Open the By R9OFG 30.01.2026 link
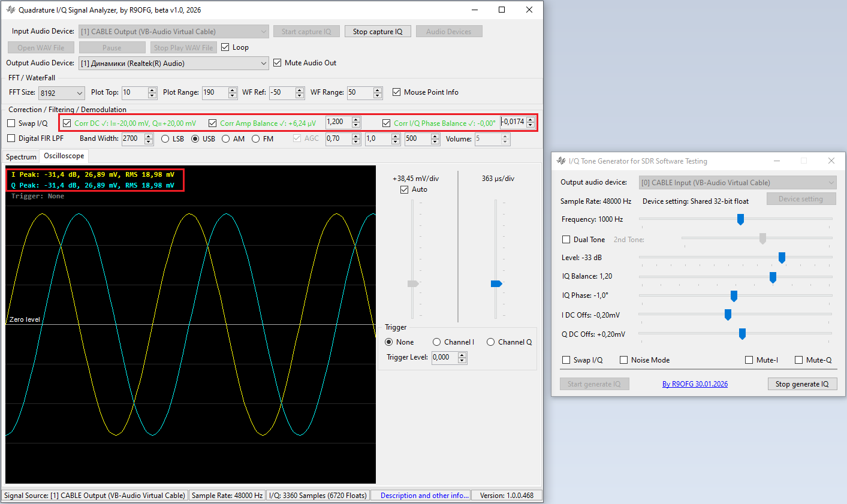This screenshot has width=847, height=504. [695, 384]
